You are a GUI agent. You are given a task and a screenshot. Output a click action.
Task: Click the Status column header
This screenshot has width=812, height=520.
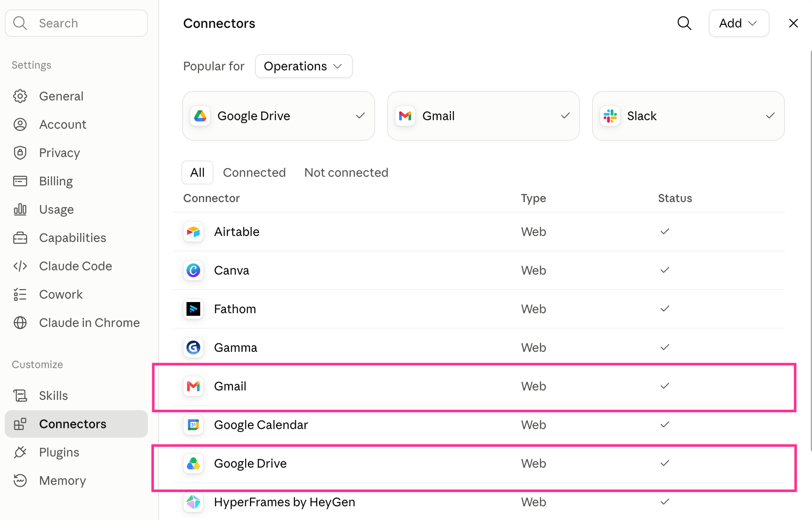point(675,198)
